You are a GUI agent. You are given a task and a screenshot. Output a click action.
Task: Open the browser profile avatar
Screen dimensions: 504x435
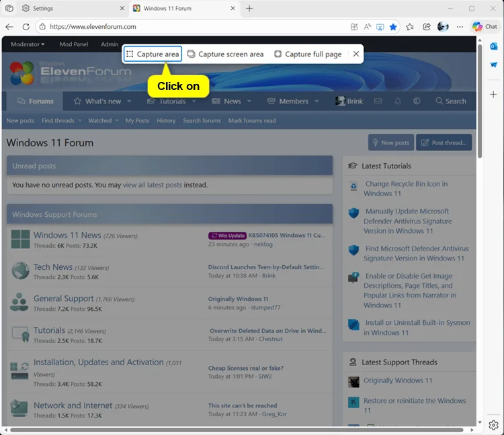443,27
